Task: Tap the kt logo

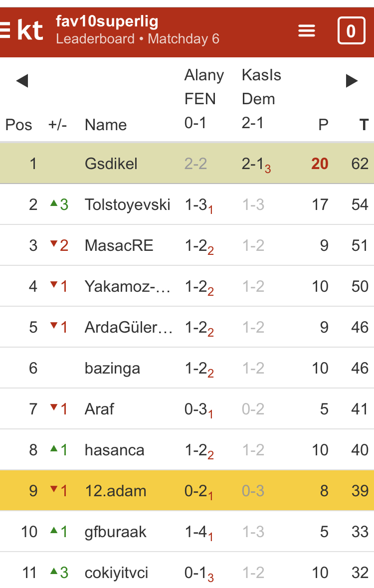Action: pyautogui.click(x=30, y=30)
